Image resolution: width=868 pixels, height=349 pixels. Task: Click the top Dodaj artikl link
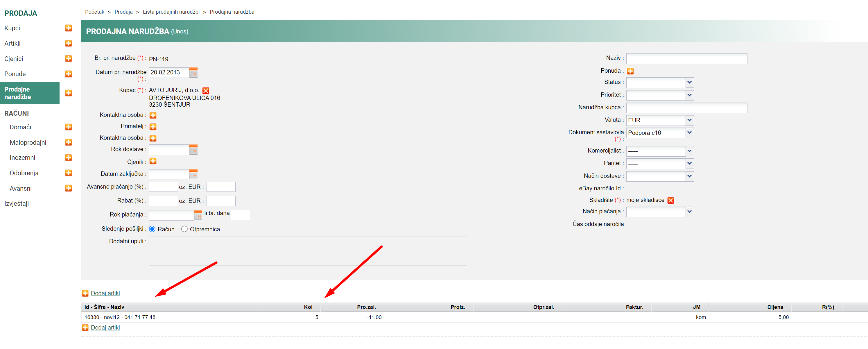(105, 293)
